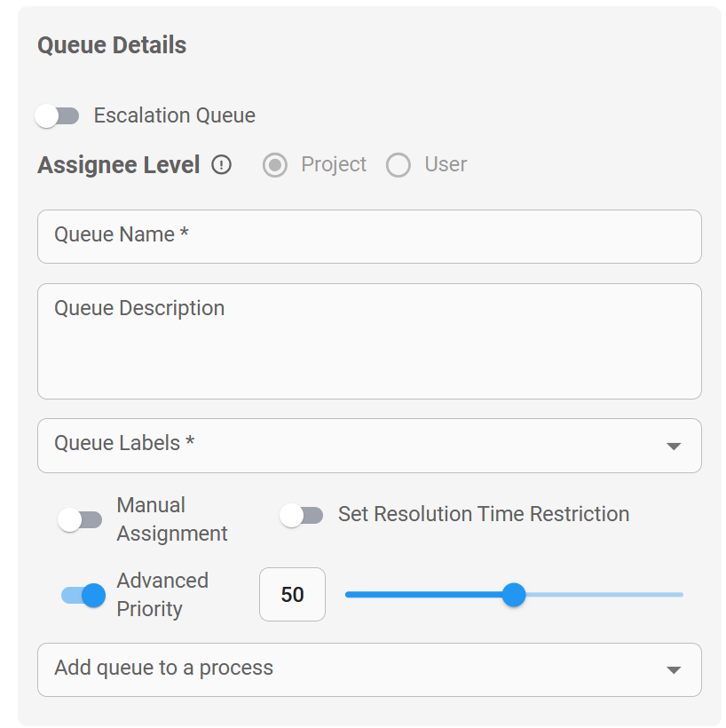Enable the Escalation Queue toggle

click(57, 116)
